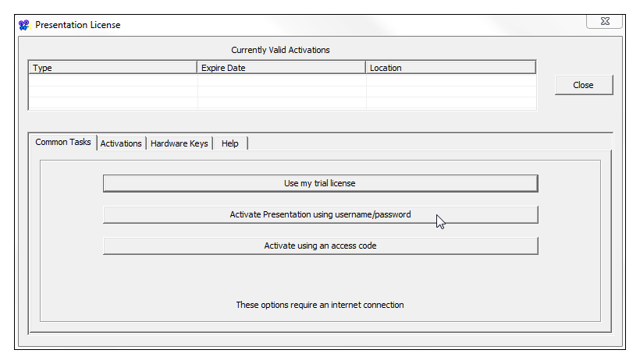Viewport: 640px width, 364px height.
Task: Click Use my trial license
Action: (x=321, y=183)
